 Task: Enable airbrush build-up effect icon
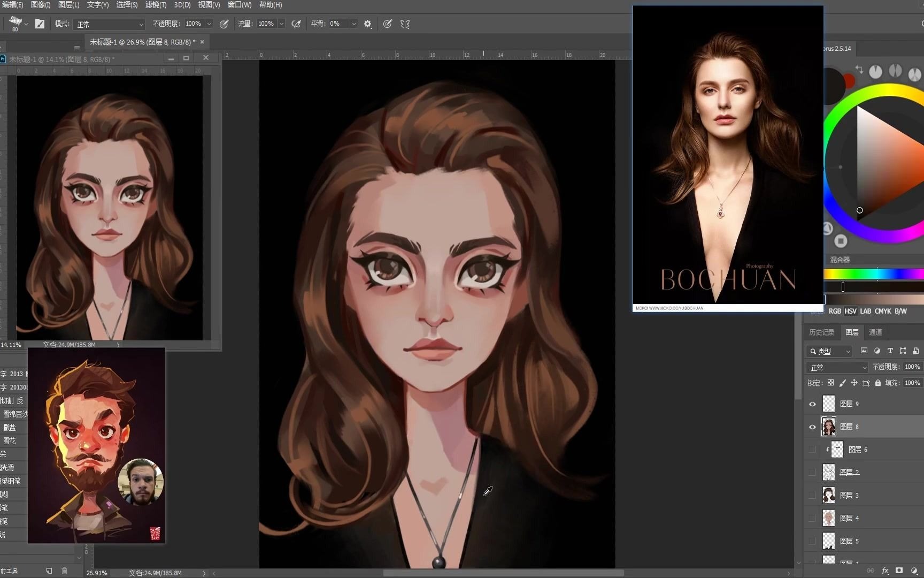(296, 24)
